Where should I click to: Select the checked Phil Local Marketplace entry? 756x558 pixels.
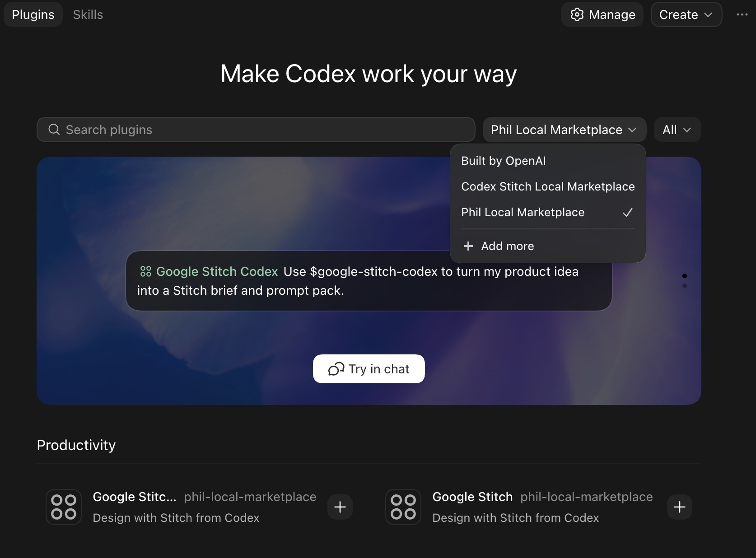coord(548,212)
